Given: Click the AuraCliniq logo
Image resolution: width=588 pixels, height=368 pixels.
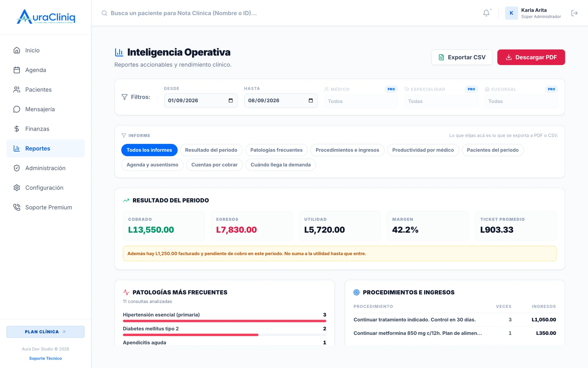Looking at the screenshot, I should (46, 17).
